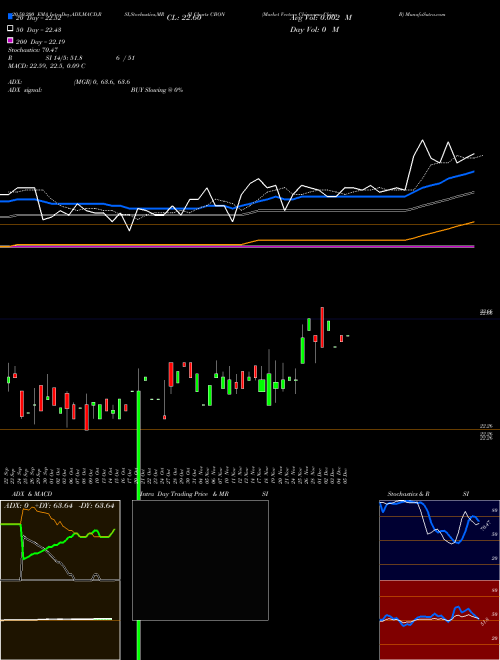
Task: Open the blue Stochastics chart panel
Action: pos(439,540)
